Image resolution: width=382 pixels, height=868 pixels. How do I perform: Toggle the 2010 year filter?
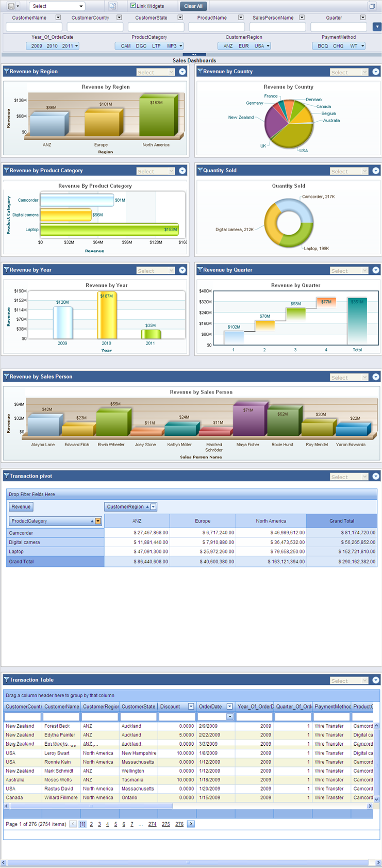(52, 46)
